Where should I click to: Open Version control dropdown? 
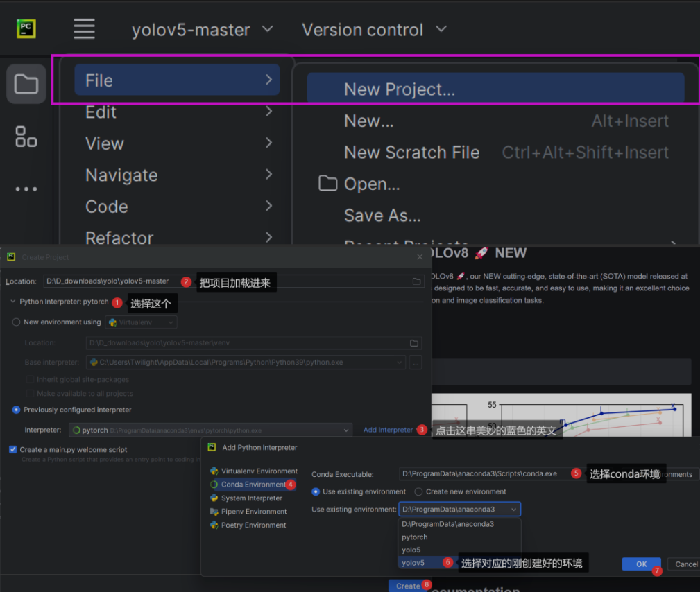pos(374,29)
